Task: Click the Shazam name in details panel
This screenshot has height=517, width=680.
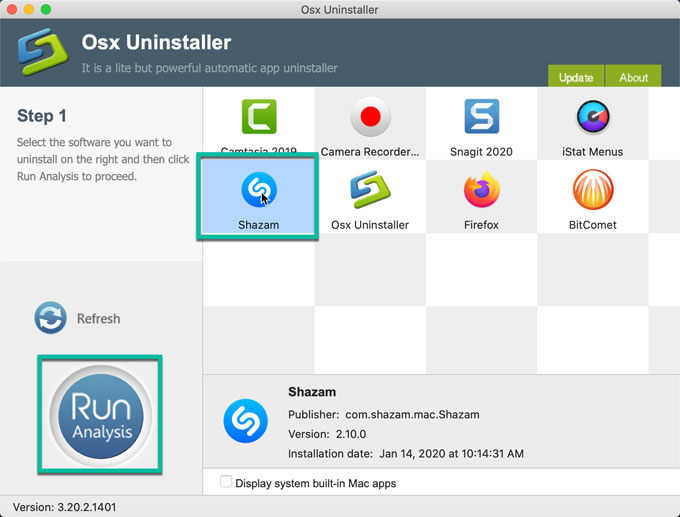Action: [312, 392]
